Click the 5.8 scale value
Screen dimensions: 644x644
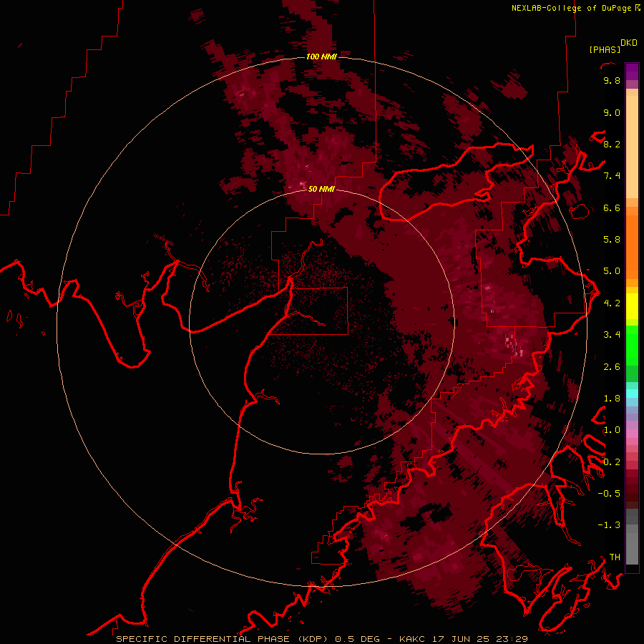[612, 240]
